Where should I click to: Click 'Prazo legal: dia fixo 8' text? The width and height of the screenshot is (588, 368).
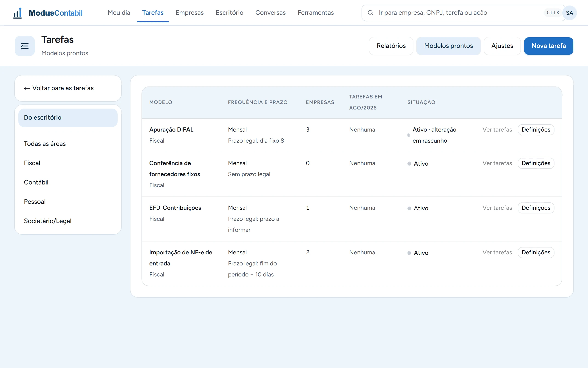pos(256,141)
